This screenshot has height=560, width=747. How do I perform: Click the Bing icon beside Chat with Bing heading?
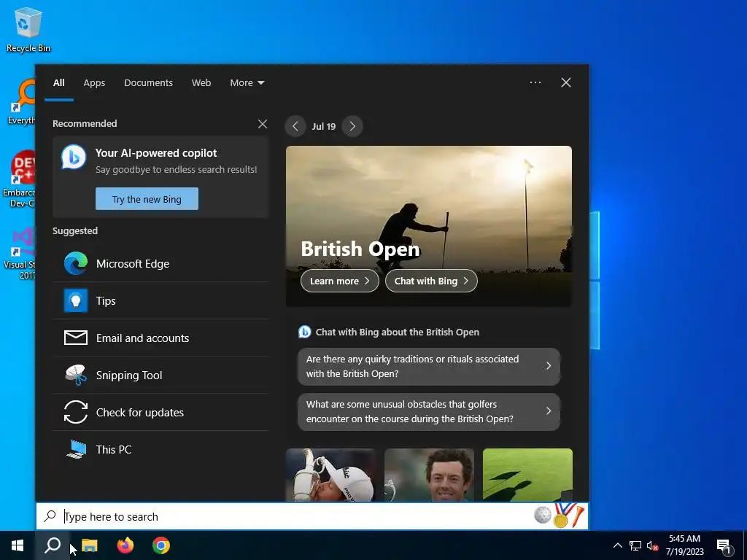[304, 332]
